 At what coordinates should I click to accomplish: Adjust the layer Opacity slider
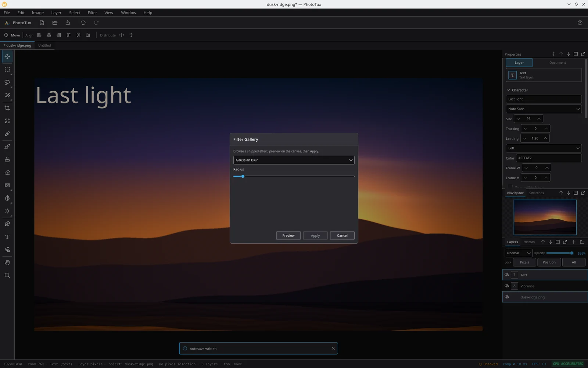click(559, 253)
